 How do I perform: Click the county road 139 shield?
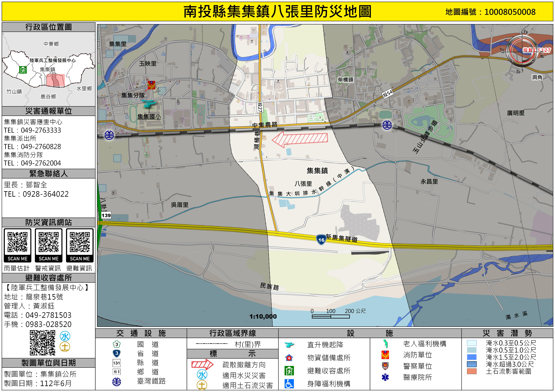106,215
